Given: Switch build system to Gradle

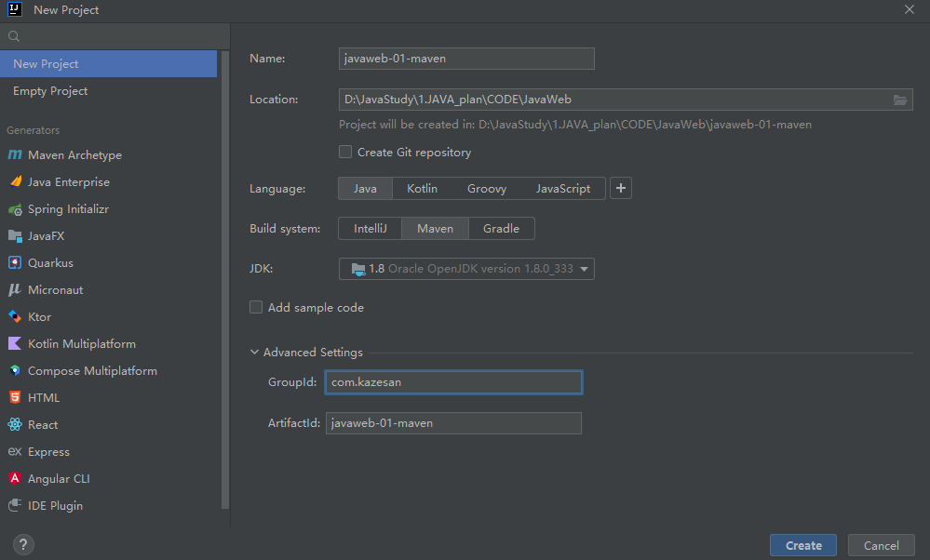Looking at the screenshot, I should coord(502,228).
